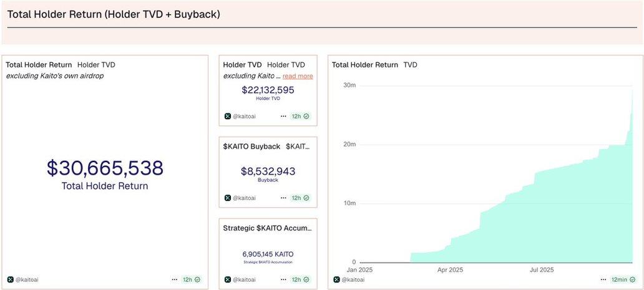Click the "Strategic $KAITO Accum..." card title

[x=267, y=228]
